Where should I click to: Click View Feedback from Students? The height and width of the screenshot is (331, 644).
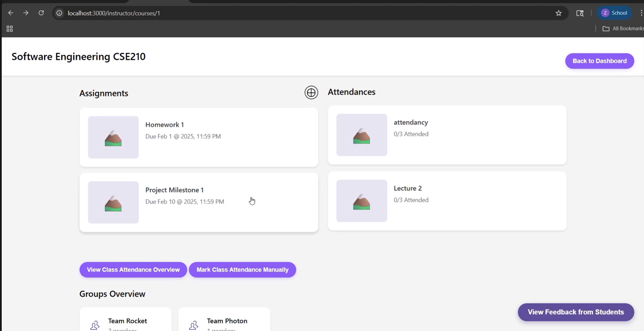[x=575, y=312]
